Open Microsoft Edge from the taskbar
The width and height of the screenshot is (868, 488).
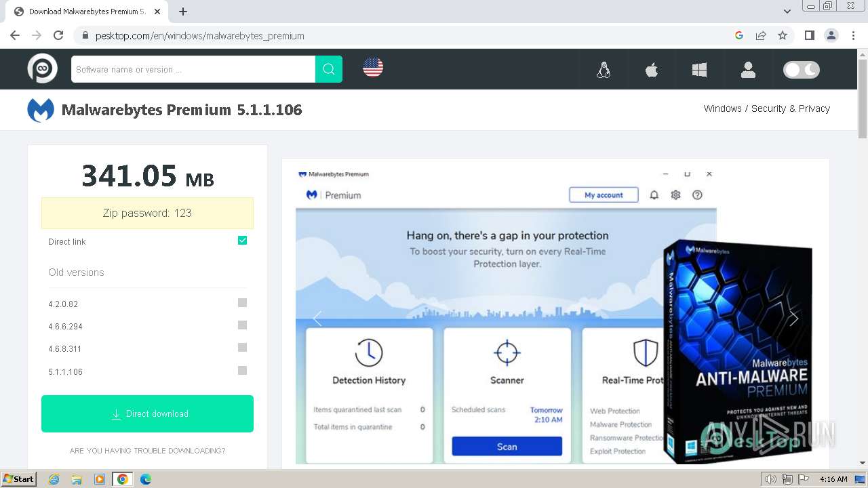[146, 479]
